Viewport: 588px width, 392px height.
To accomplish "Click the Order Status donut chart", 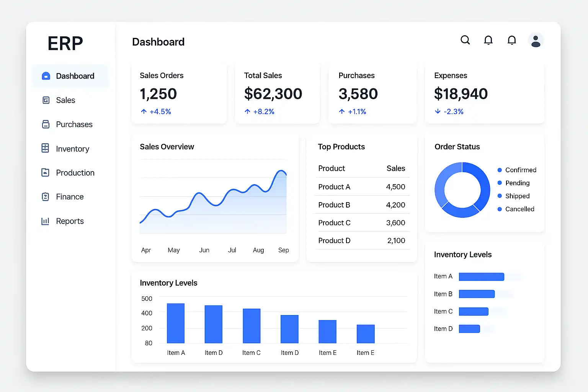I will (x=462, y=190).
